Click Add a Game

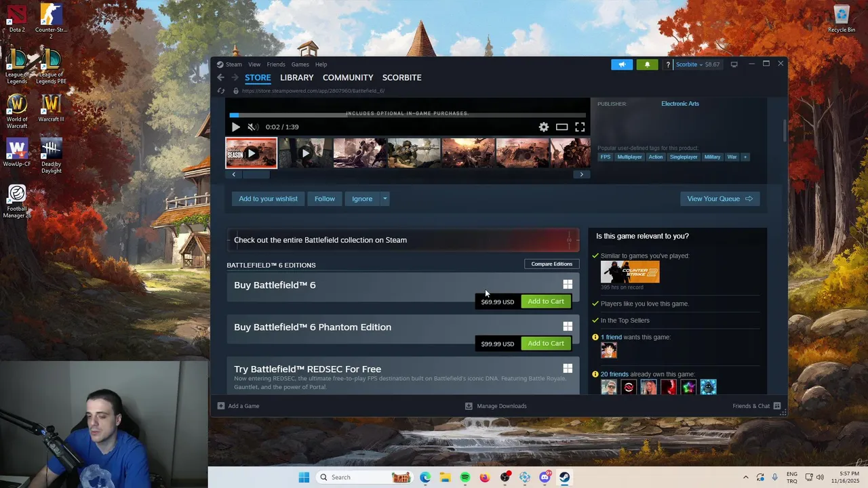tap(238, 406)
